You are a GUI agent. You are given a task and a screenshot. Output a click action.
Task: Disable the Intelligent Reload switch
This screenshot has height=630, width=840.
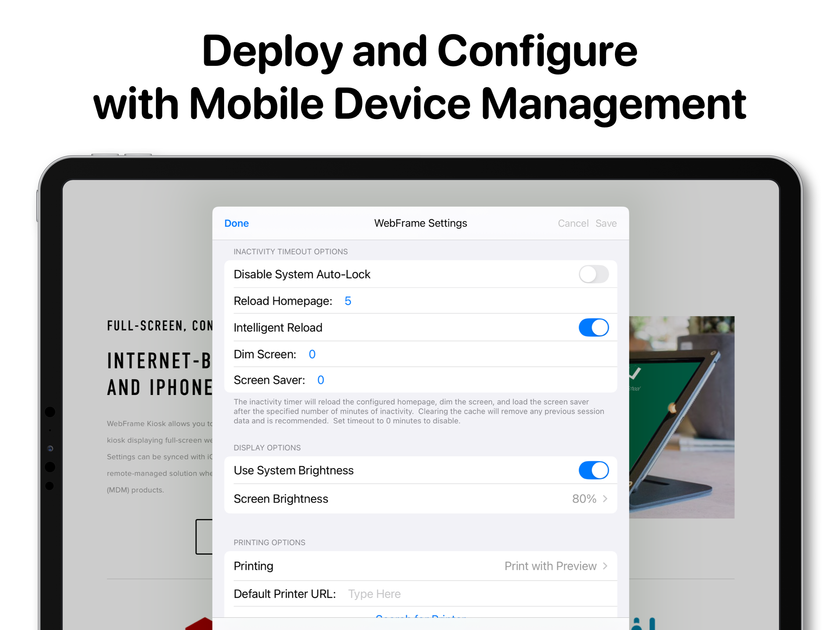594,327
